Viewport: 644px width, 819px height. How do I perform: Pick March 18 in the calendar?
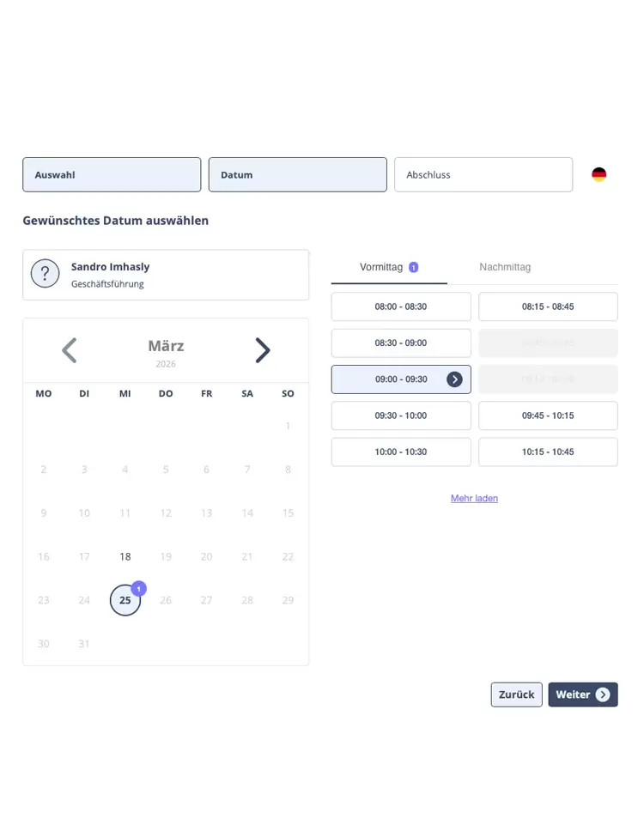[x=125, y=557]
